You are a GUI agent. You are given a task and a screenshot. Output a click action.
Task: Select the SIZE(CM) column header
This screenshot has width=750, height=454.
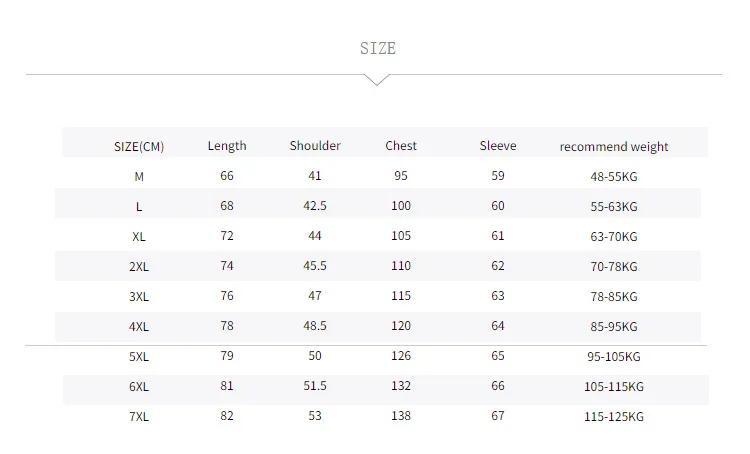tap(139, 146)
